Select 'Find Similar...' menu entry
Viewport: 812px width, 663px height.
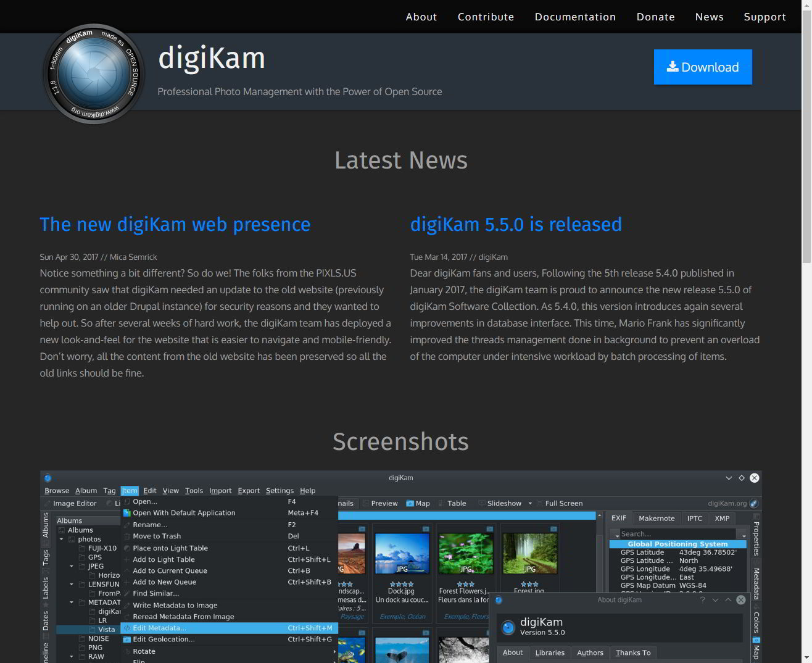pos(230,593)
